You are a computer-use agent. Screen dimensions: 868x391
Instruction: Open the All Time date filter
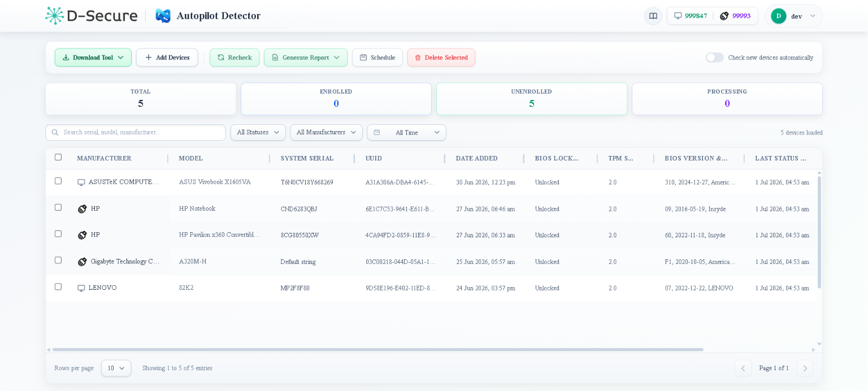pos(407,132)
